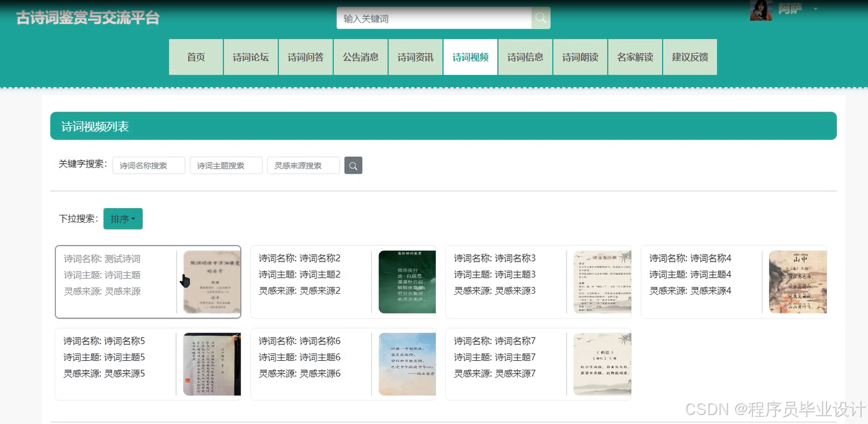Open the 公告消息 page
868x424 pixels.
pos(360,56)
